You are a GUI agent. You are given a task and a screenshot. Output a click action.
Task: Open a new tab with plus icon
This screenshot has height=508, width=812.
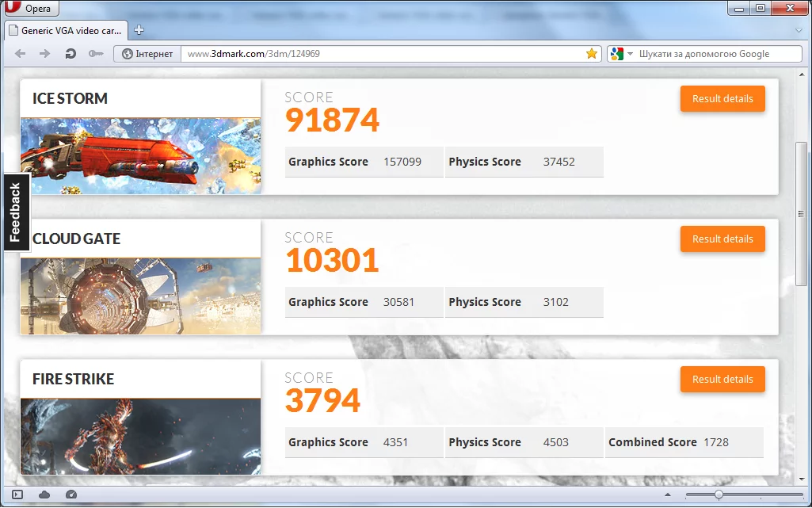coord(139,30)
